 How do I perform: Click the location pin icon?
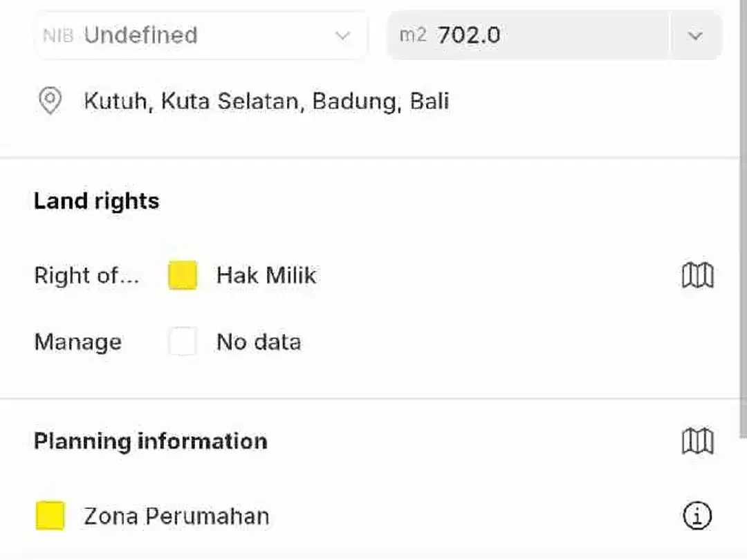pos(50,100)
